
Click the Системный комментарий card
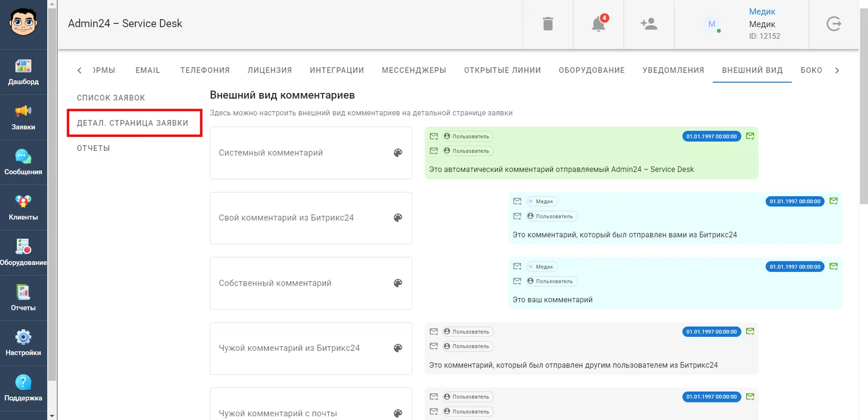click(311, 153)
